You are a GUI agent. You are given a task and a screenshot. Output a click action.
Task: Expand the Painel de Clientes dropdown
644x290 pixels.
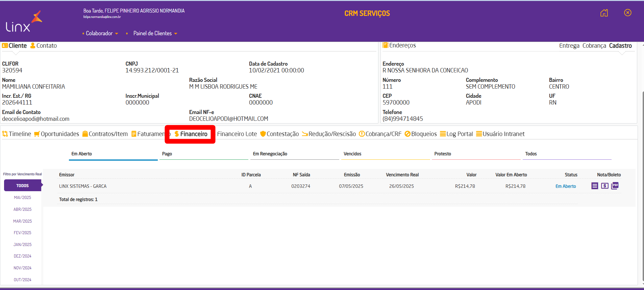pyautogui.click(x=155, y=34)
